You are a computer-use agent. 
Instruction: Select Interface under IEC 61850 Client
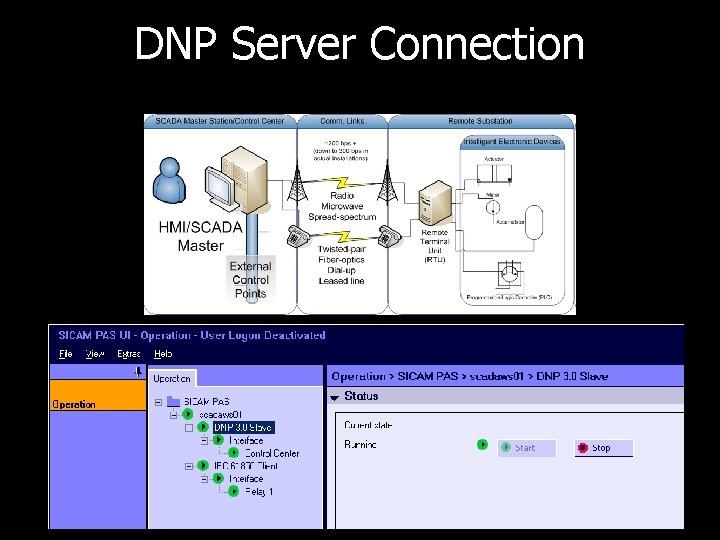coord(246,478)
